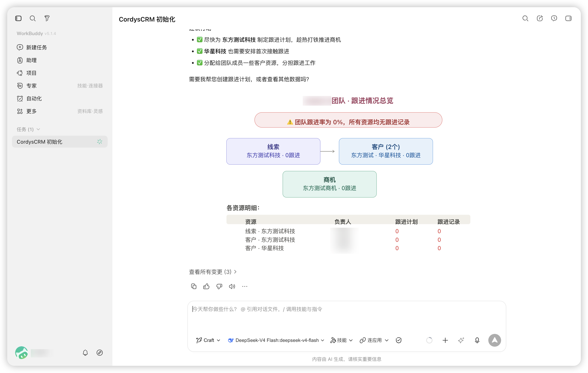Play the response aloud with the speaker icon
The height and width of the screenshot is (373, 588).
pos(232,286)
